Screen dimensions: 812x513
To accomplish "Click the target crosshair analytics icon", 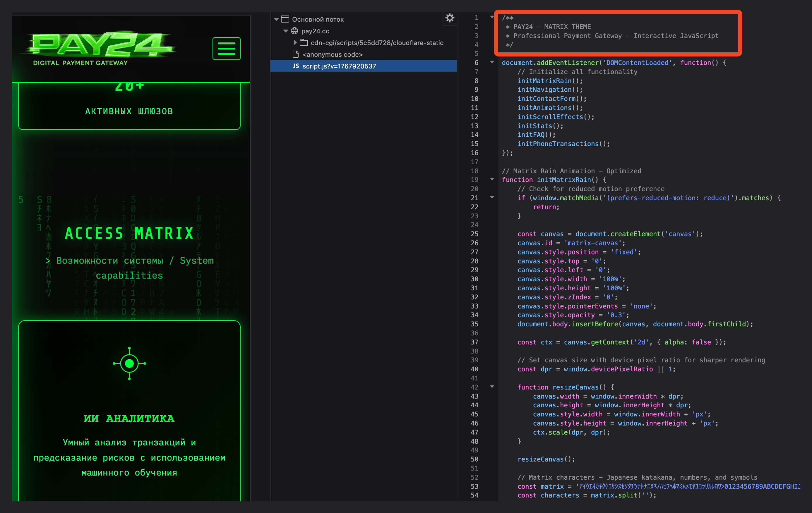I will [129, 363].
